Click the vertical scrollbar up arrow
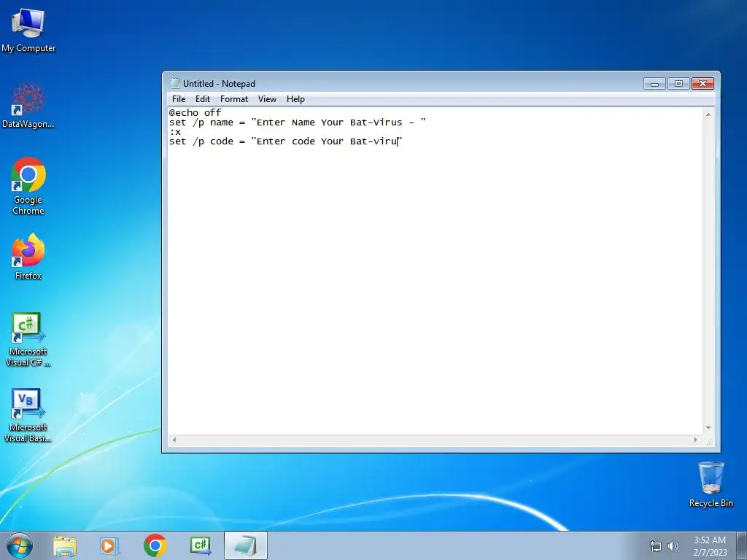Viewport: 747px width, 560px height. point(708,114)
